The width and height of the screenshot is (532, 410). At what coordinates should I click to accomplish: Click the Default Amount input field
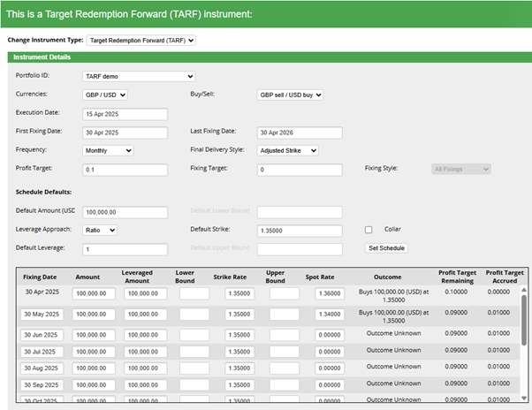(125, 212)
